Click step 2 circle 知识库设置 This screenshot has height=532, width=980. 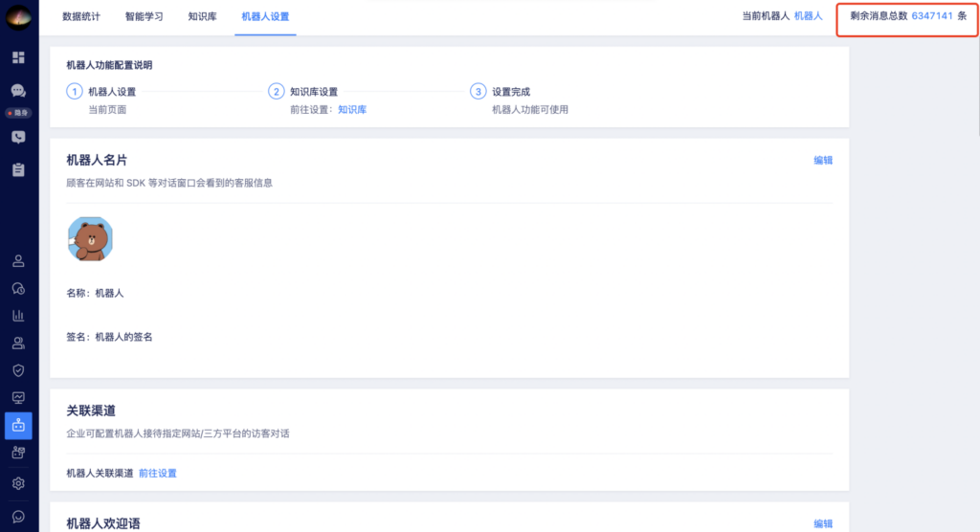(x=277, y=91)
